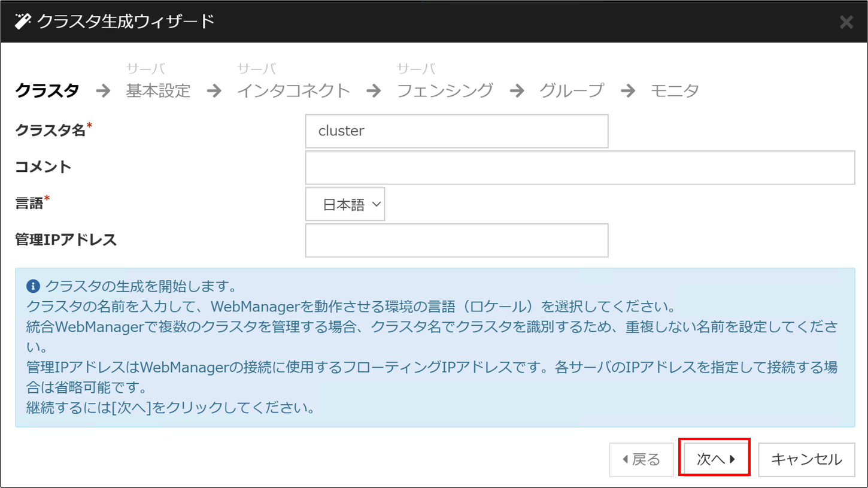
Task: Select the モニタ wizard step
Action: 675,91
